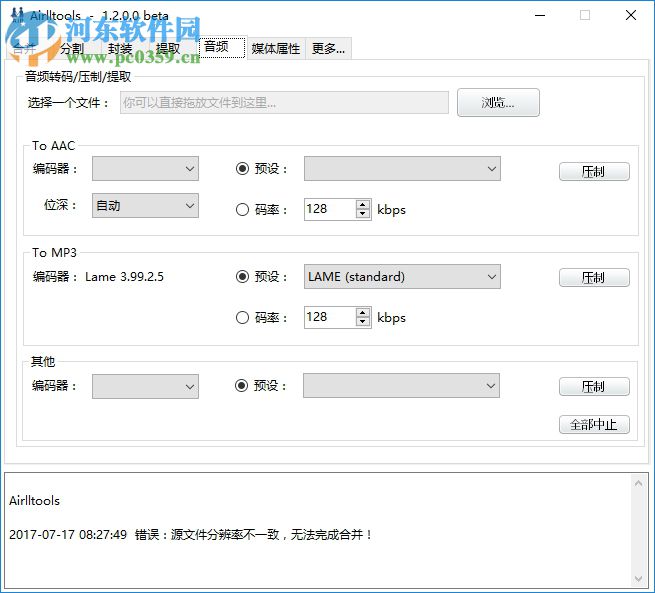This screenshot has height=593, width=655.
Task: Open the 封装 tab
Action: pyautogui.click(x=120, y=49)
